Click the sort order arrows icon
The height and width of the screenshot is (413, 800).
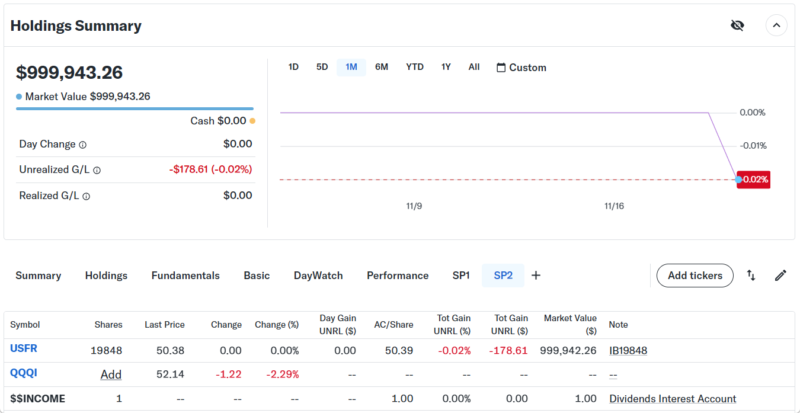coord(751,275)
